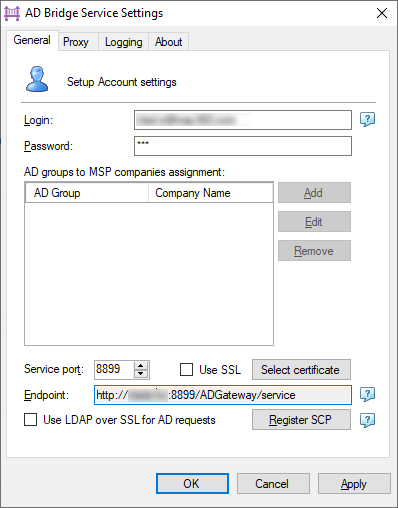Screen dimensions: 398x508
Task: Click the AD Bridge title bar icon
Action: click(x=12, y=13)
